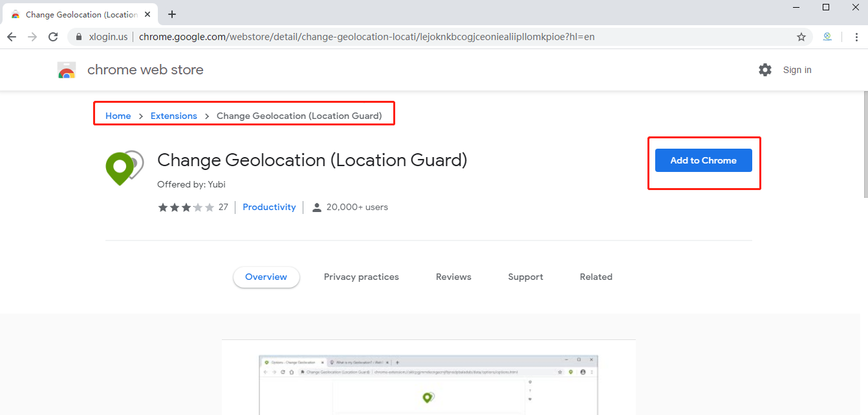Click Sign in link
Screen dimensions: 868x415
point(797,70)
